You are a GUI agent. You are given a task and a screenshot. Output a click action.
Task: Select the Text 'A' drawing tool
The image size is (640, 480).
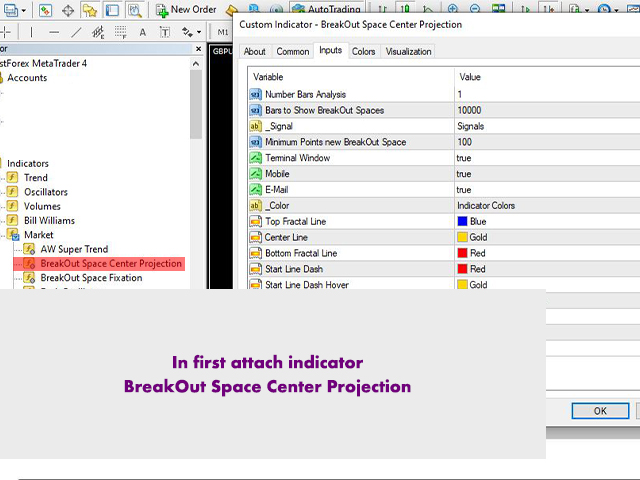(142, 32)
